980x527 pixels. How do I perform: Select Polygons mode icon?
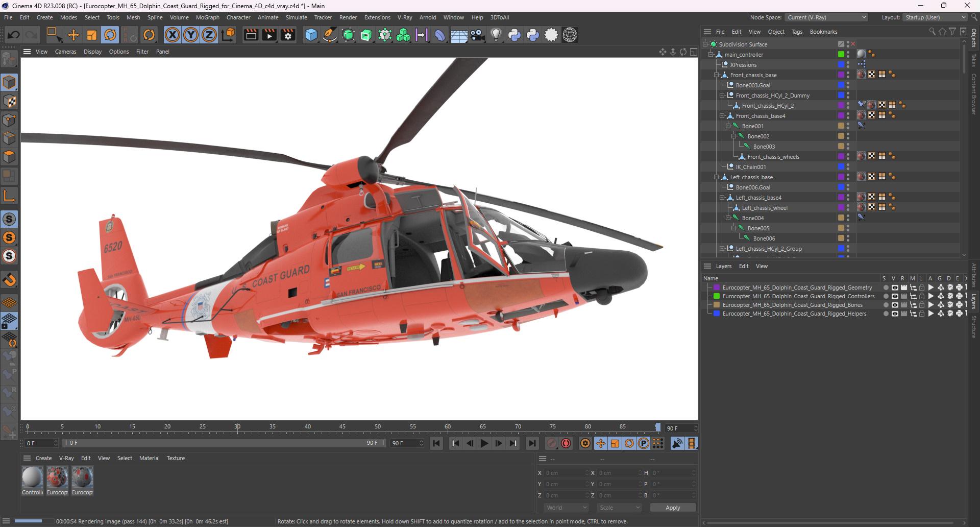[x=10, y=156]
